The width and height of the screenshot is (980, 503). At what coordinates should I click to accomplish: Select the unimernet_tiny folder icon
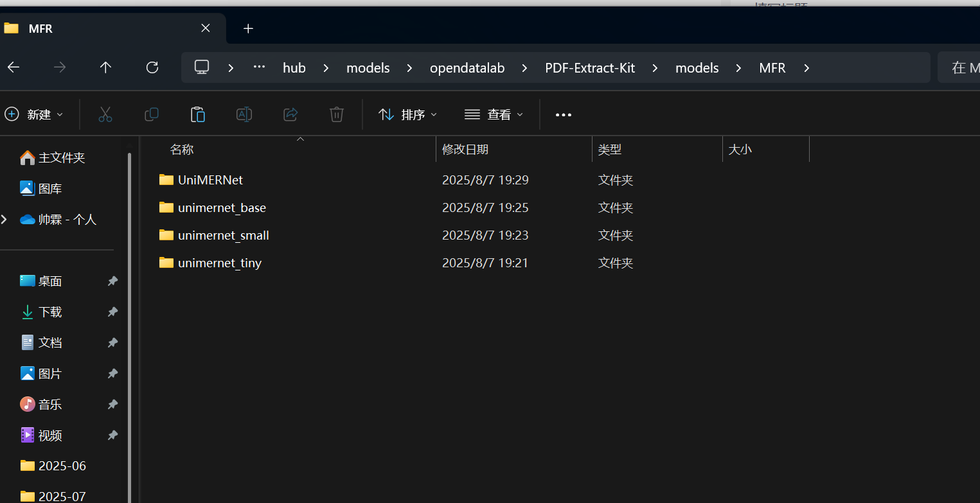coord(166,262)
